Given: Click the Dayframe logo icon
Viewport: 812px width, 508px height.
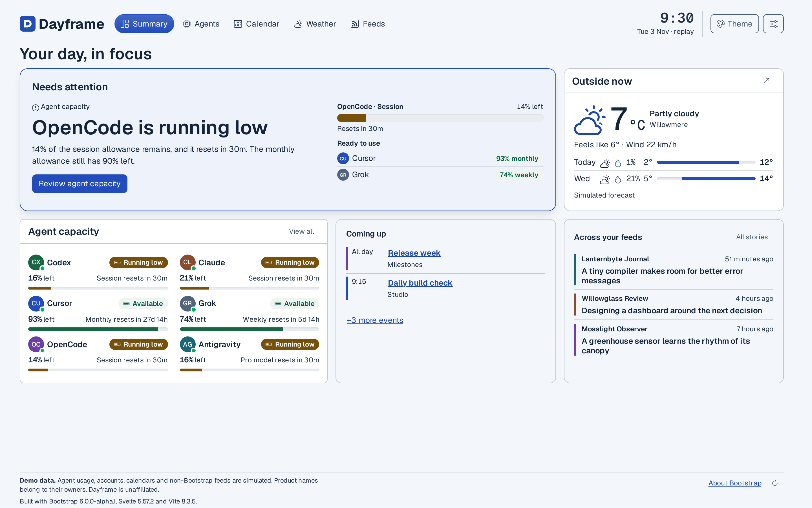Looking at the screenshot, I should coord(28,23).
